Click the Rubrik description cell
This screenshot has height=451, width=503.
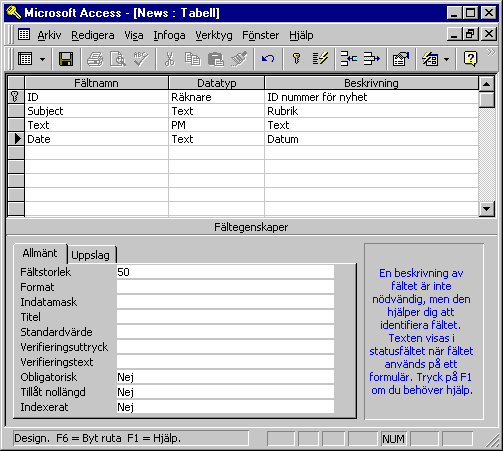[x=372, y=111]
